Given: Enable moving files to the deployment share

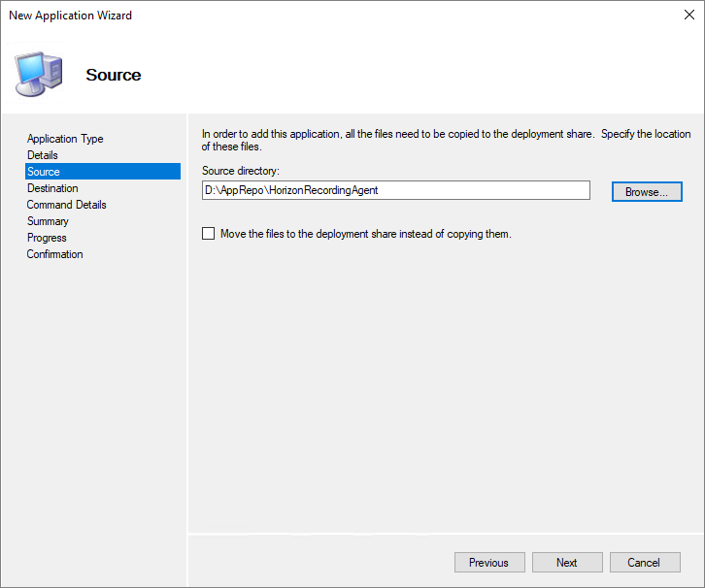Looking at the screenshot, I should coord(208,234).
